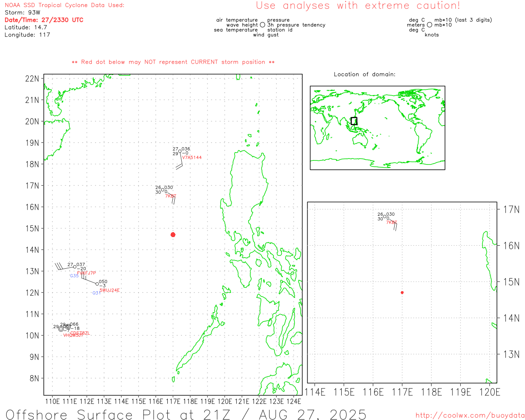Click the blue G35 gust label
The width and height of the screenshot is (525, 420).
[74, 276]
